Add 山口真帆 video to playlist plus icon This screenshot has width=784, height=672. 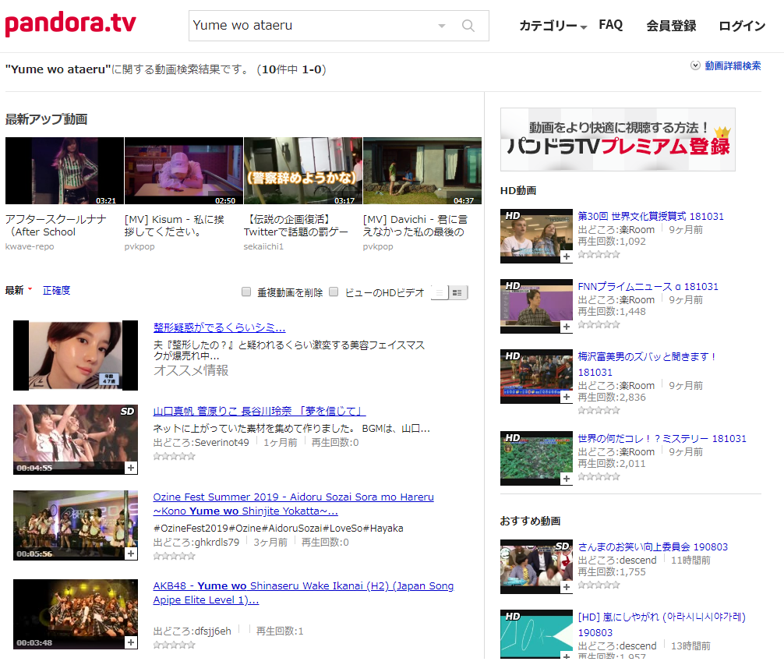tap(131, 468)
